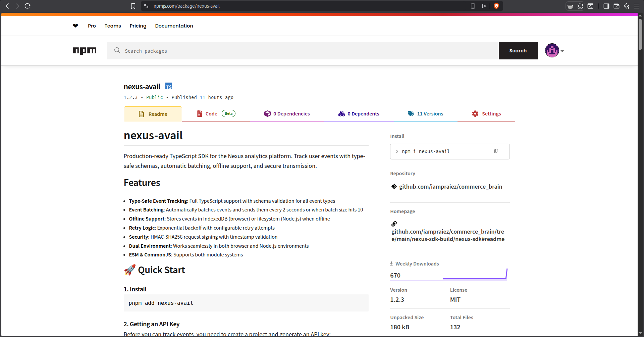The width and height of the screenshot is (644, 337).
Task: Switch to the Readme tab
Action: (153, 114)
